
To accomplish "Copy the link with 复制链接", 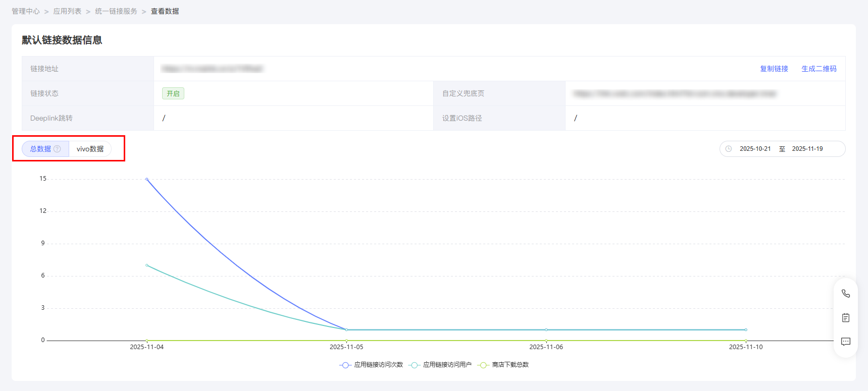I will tap(774, 69).
